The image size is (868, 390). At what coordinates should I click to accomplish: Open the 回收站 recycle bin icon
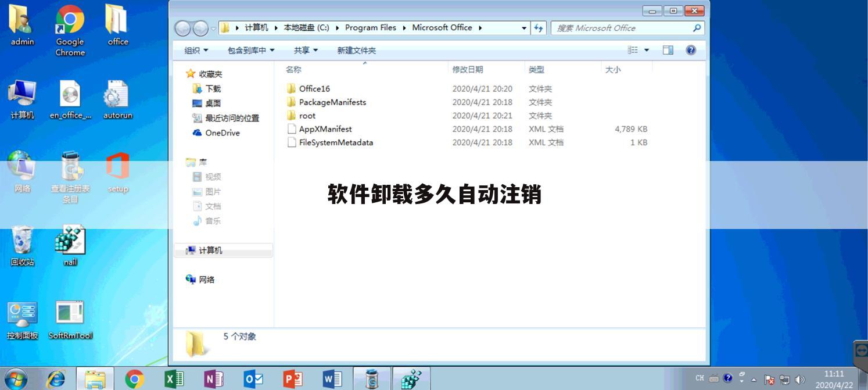tap(22, 246)
